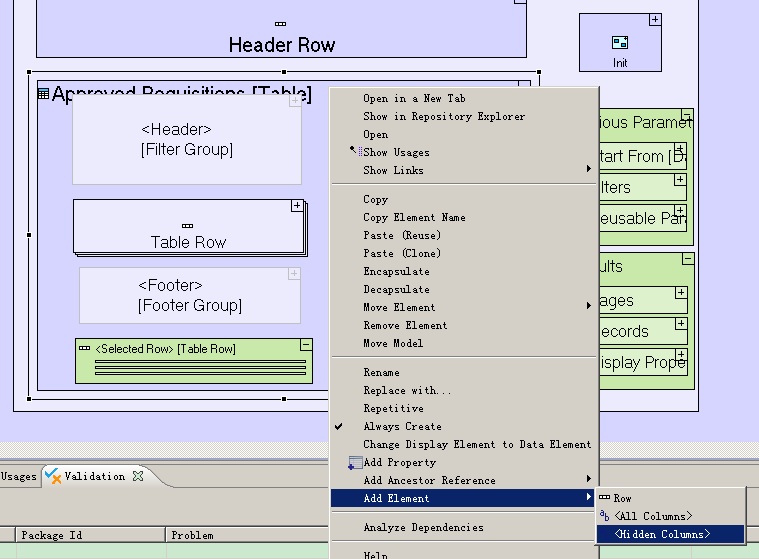Switch to the Usages tab
Viewport: 759px width, 559px height.
click(x=18, y=477)
